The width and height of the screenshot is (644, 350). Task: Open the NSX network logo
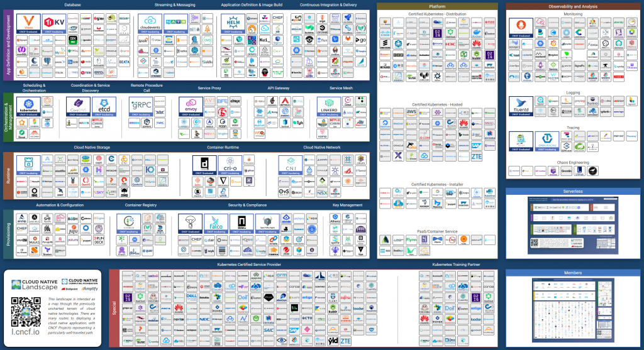pos(323,192)
